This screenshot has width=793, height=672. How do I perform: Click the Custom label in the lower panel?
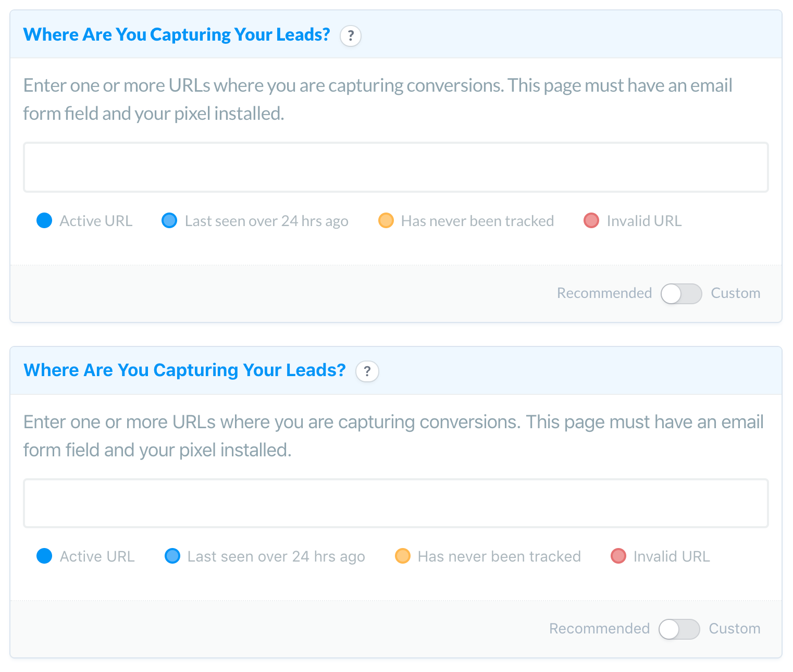click(x=734, y=629)
